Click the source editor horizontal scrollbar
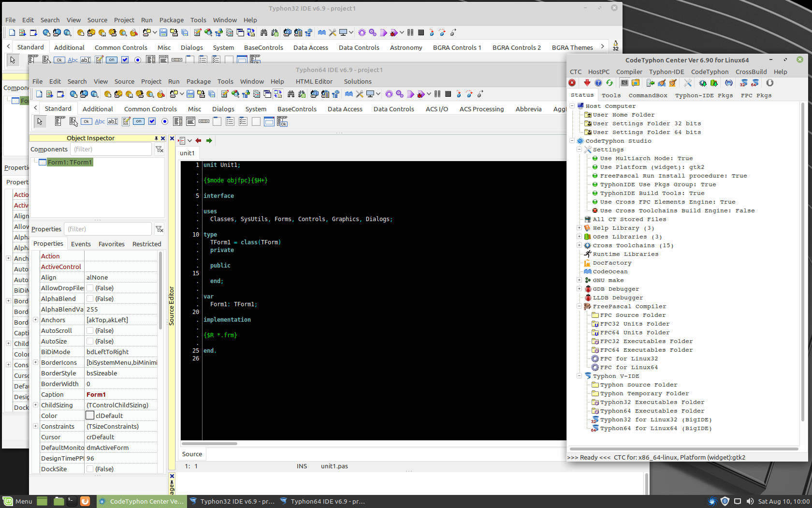The width and height of the screenshot is (812, 508). (x=209, y=443)
